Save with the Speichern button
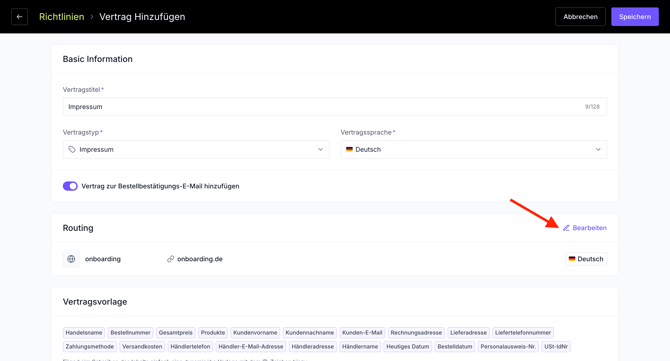 point(635,17)
